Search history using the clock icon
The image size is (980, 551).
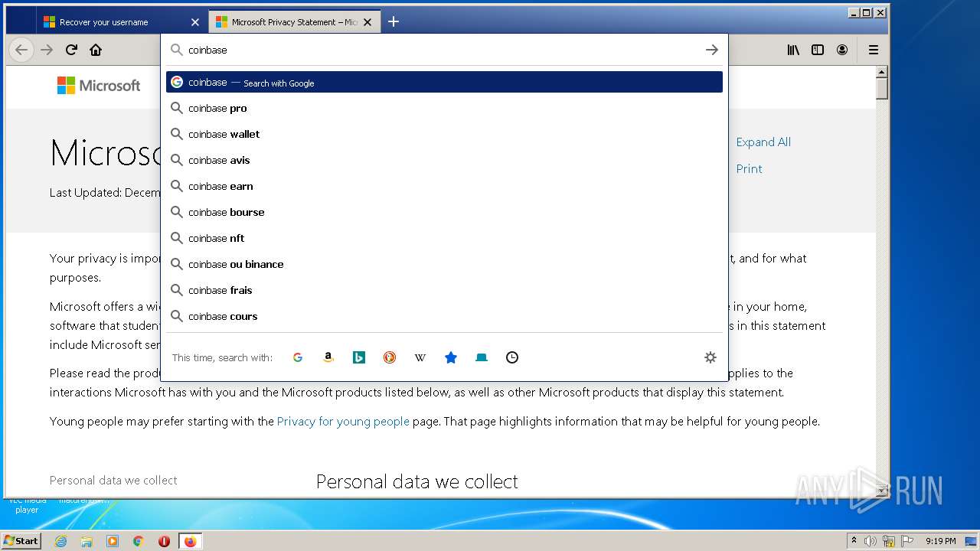click(x=512, y=357)
